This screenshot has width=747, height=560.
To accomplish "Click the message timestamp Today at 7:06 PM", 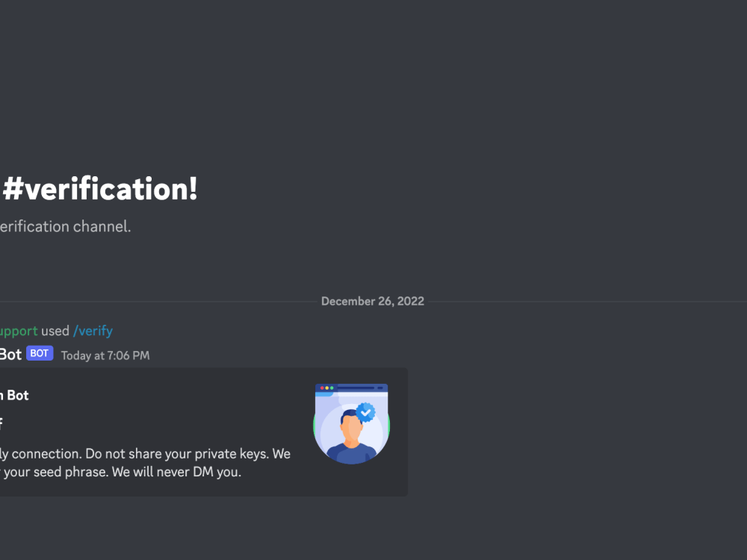I will coord(105,355).
